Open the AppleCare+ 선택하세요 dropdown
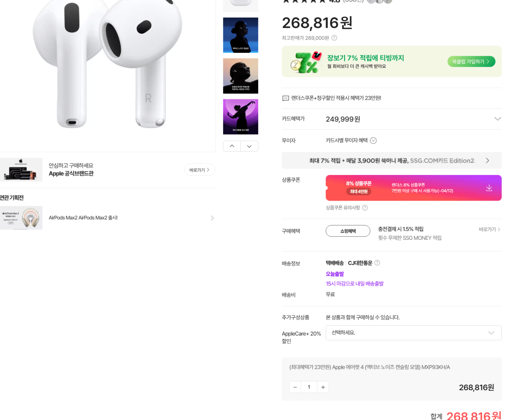This screenshot has height=420, width=513. click(413, 333)
